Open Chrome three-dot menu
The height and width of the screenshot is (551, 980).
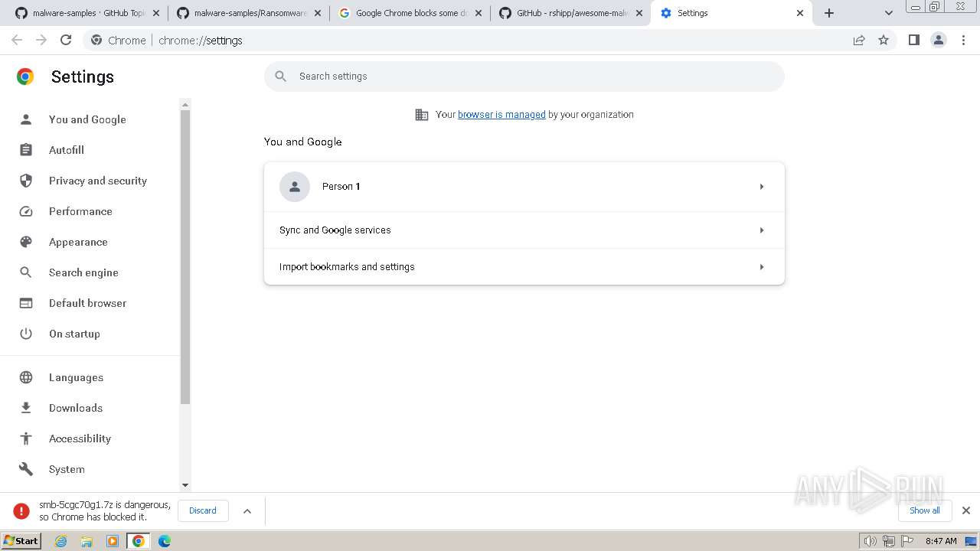click(x=964, y=40)
